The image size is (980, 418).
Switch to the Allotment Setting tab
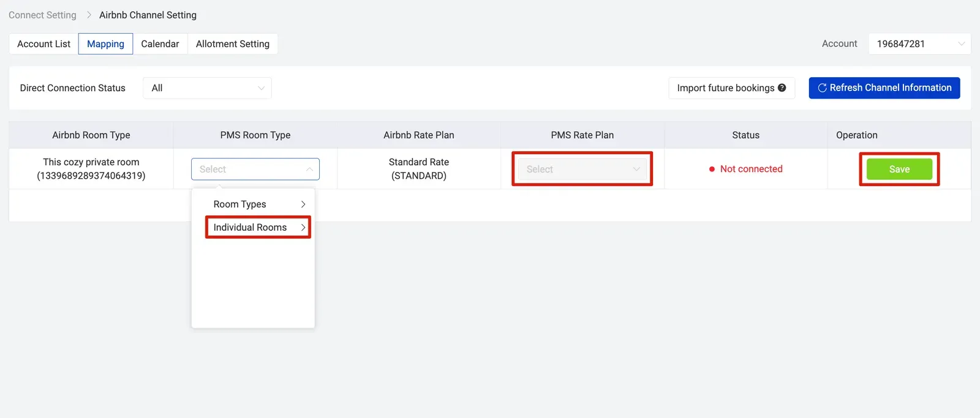click(232, 43)
